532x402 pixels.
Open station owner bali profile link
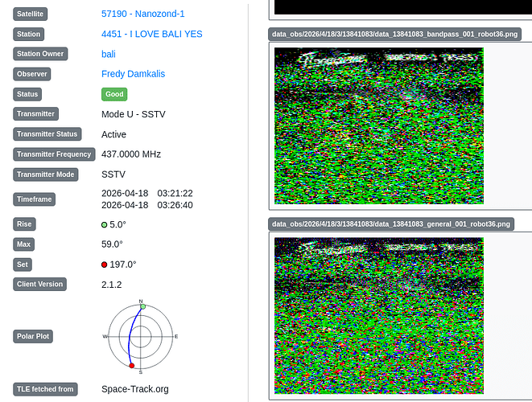109,54
